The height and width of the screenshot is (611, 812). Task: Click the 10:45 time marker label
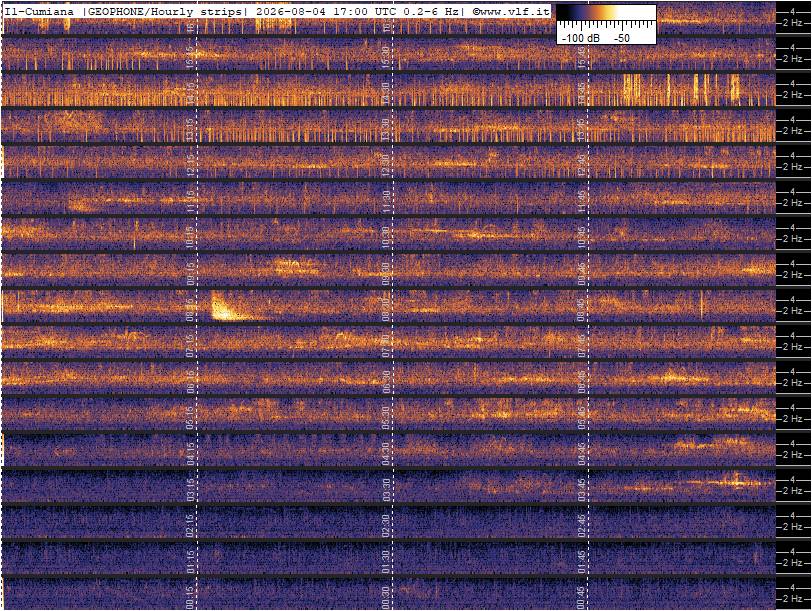pos(582,237)
